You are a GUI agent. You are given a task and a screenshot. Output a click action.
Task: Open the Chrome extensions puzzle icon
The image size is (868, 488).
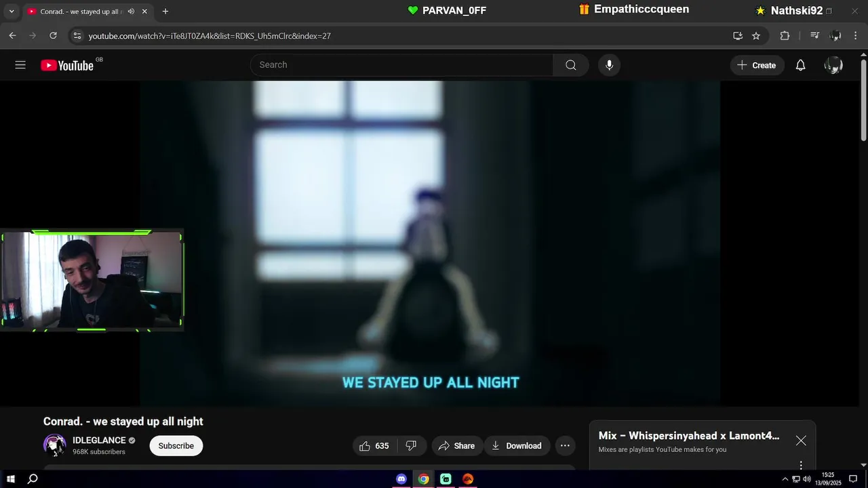785,36
